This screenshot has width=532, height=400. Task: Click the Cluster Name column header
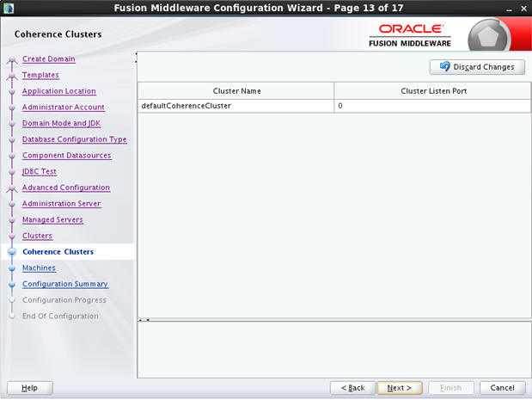tap(236, 91)
